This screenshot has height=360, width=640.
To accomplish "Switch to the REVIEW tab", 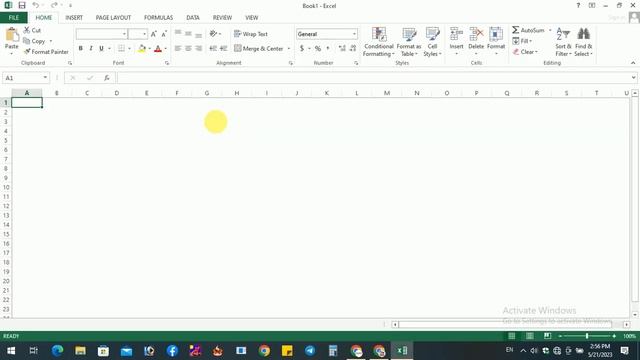I will [222, 18].
